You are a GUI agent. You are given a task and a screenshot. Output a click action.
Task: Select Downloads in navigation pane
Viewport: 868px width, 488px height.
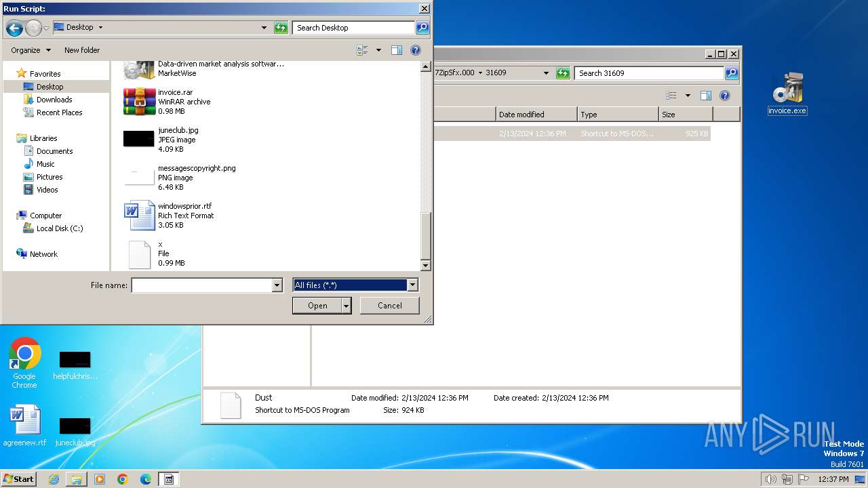pos(54,100)
